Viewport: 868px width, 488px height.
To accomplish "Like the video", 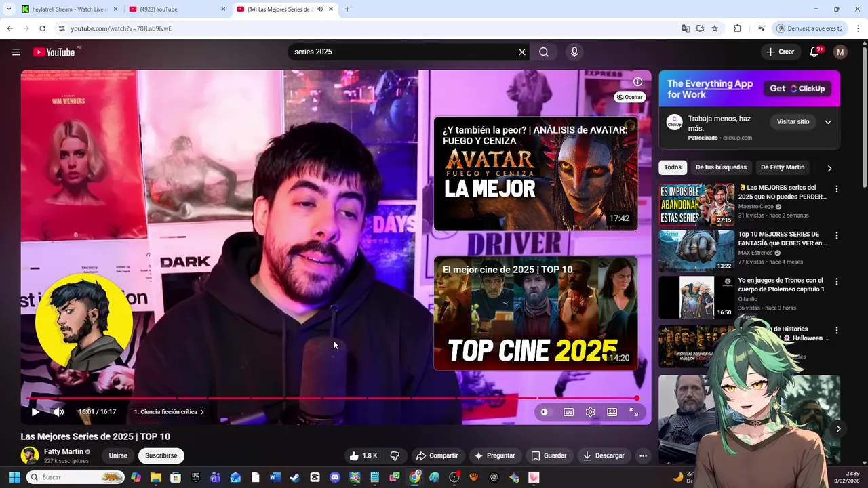I will click(363, 455).
